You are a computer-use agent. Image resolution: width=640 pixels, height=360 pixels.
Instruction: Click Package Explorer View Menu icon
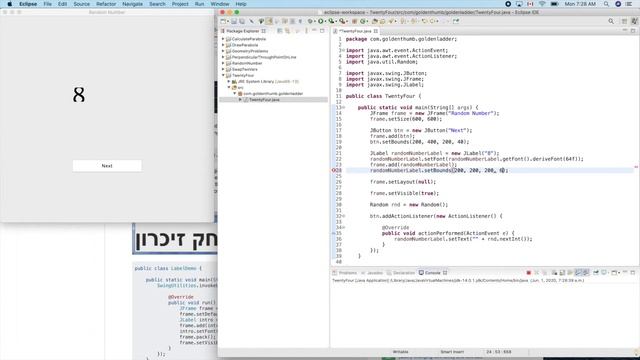click(307, 31)
